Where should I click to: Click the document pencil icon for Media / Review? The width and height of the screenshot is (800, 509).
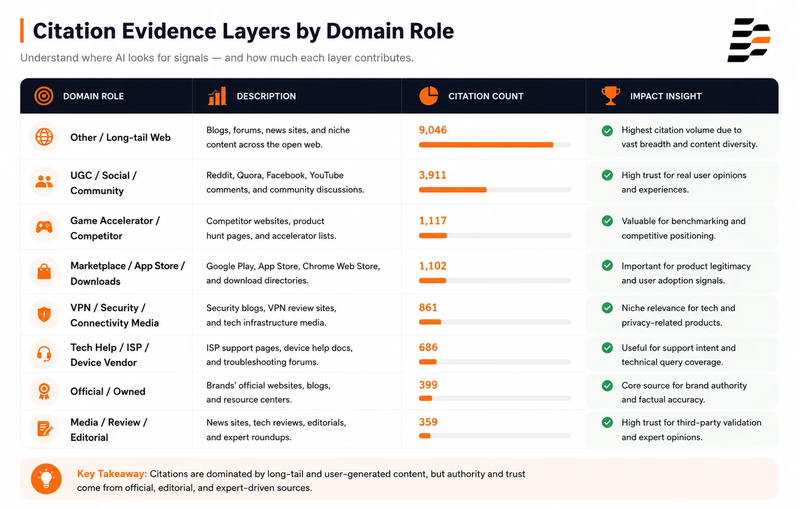click(x=44, y=429)
